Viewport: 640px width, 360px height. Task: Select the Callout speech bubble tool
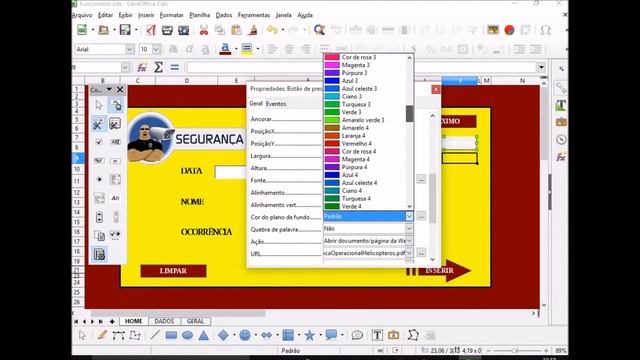(x=331, y=335)
